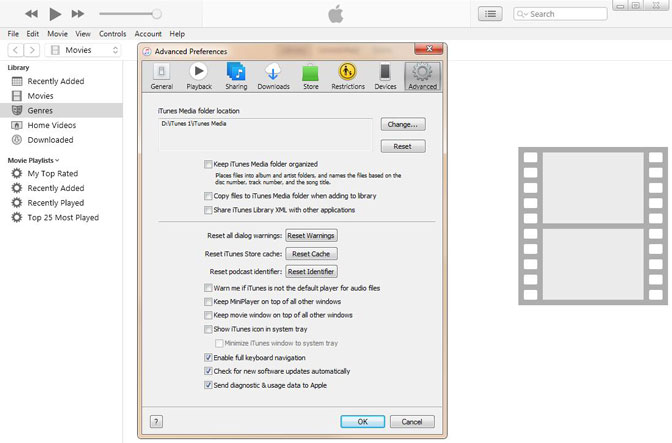Open the Movie menu
This screenshot has width=672, height=443.
57,34
